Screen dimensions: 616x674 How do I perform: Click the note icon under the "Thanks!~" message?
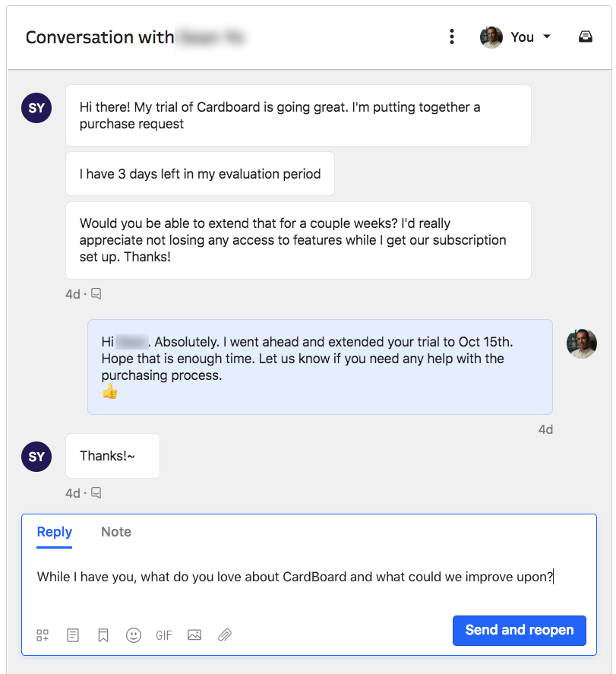pyautogui.click(x=96, y=493)
